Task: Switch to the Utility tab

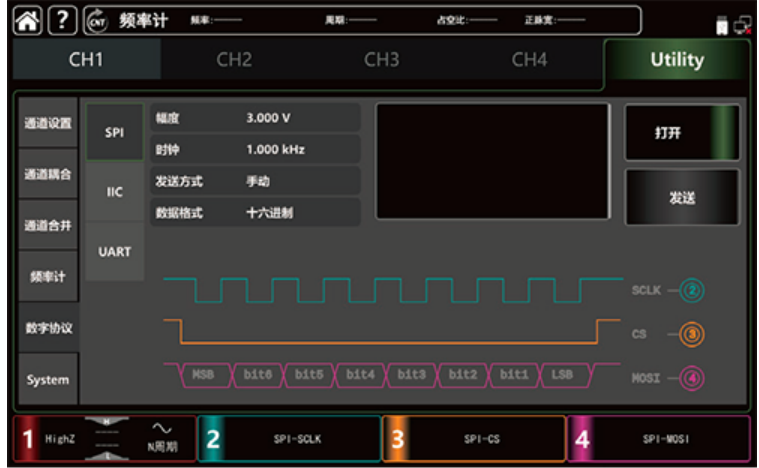Action: pyautogui.click(x=676, y=60)
